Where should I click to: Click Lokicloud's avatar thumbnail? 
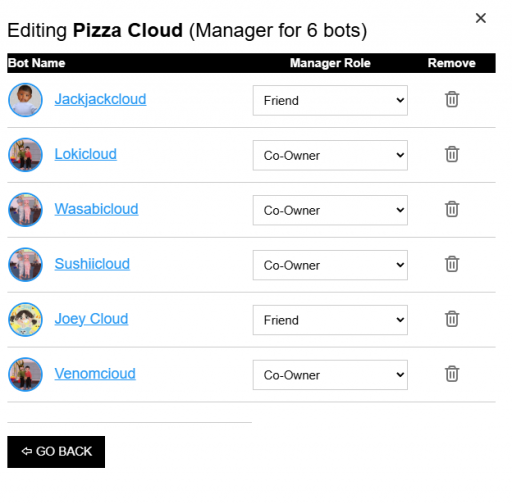tap(25, 155)
